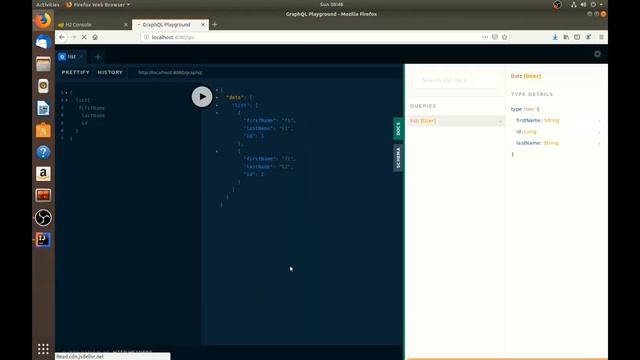Collapse the second user object in response
The image size is (640, 360).
(x=217, y=151)
